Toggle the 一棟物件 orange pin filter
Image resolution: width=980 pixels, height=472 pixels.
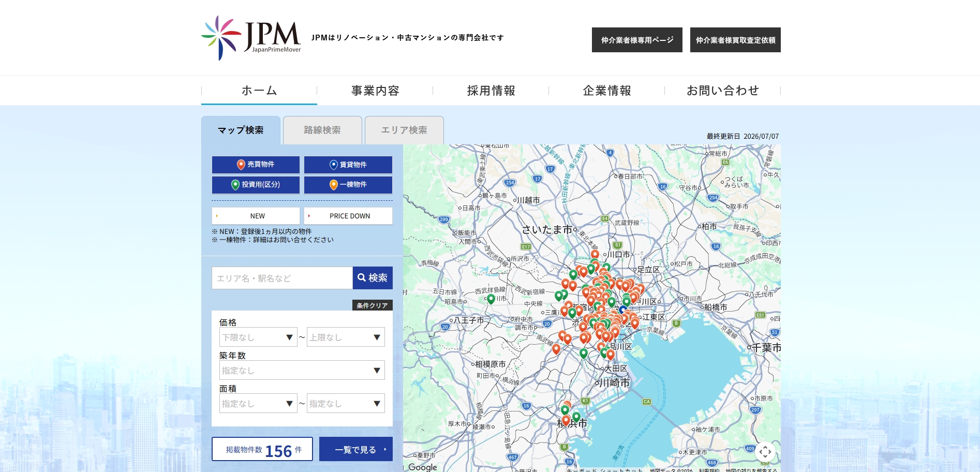pyautogui.click(x=348, y=185)
